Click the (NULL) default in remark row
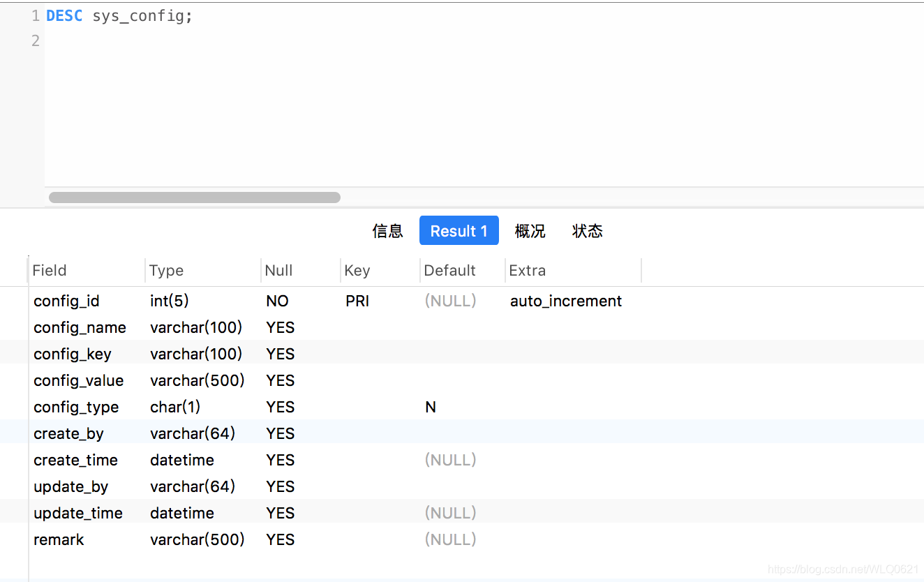The image size is (924, 582). tap(451, 539)
